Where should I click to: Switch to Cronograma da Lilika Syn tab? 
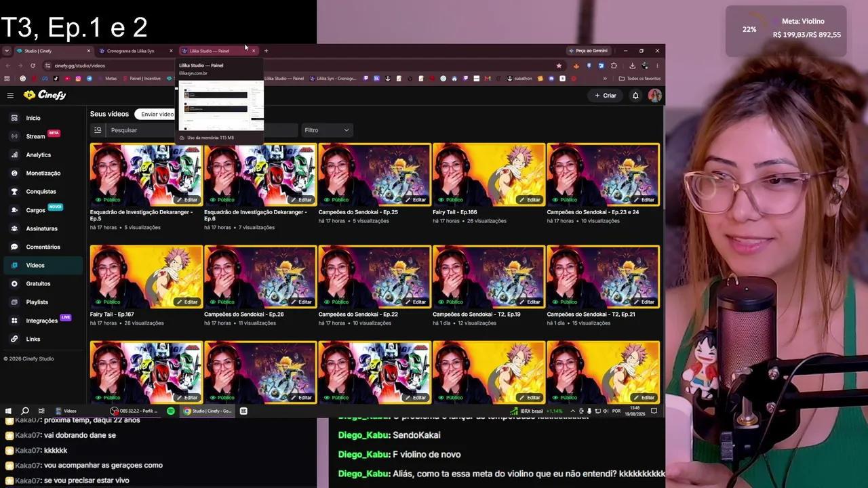click(x=136, y=51)
